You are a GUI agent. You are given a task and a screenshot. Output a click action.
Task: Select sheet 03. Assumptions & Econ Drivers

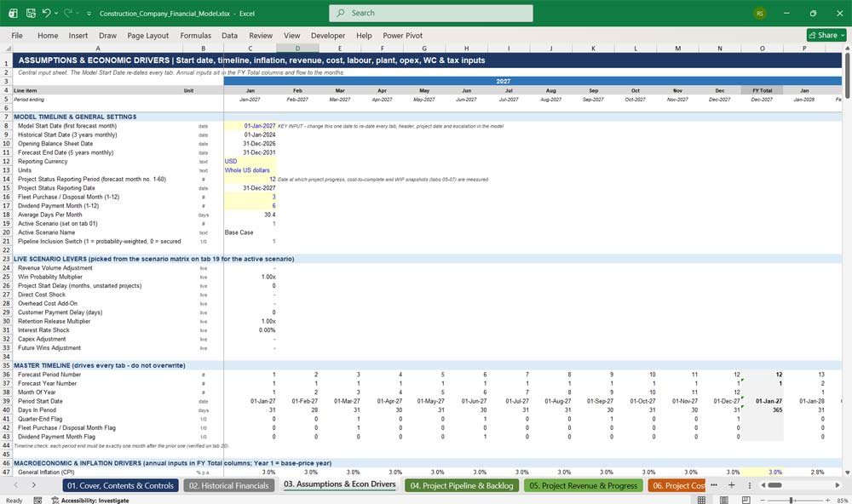pyautogui.click(x=340, y=484)
